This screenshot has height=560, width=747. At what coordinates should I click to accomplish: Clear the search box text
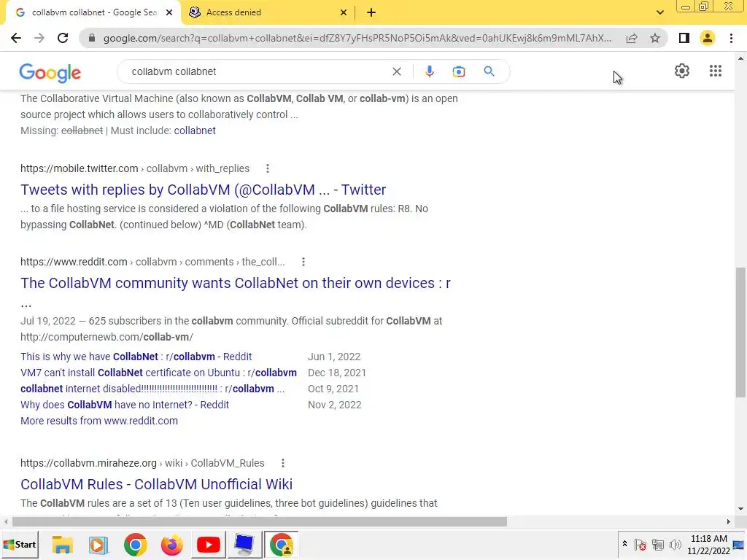[396, 71]
